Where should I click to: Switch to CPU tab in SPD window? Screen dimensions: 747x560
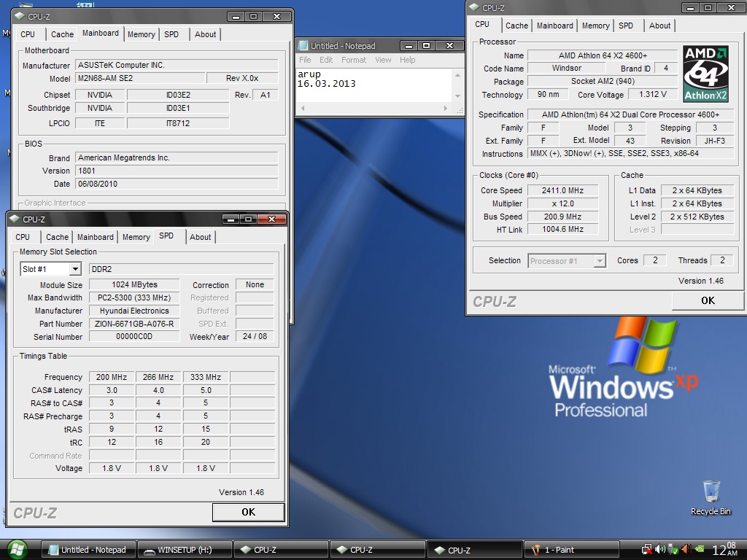[x=23, y=237]
